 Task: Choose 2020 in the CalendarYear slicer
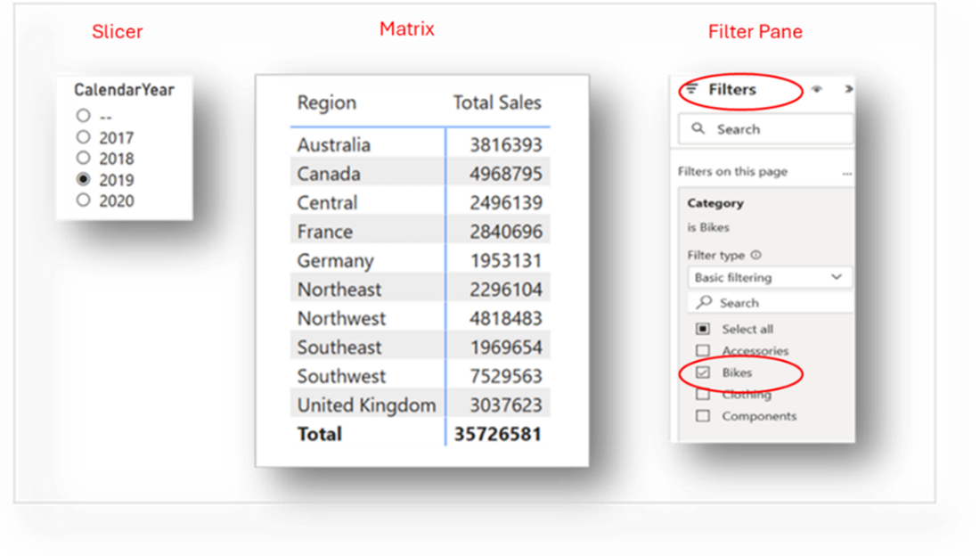(84, 200)
